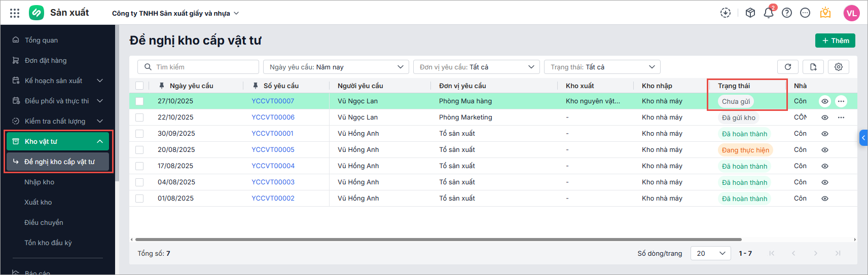Click the refresh list button
Viewport: 868px width, 275px height.
pos(788,67)
